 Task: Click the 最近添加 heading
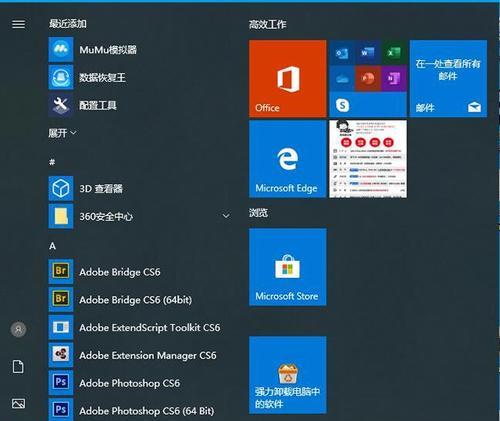point(68,23)
